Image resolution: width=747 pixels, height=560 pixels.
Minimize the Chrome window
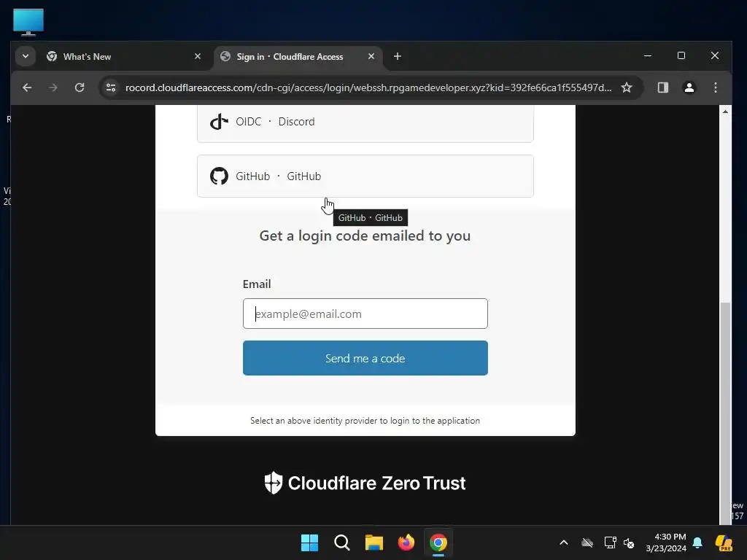(648, 55)
